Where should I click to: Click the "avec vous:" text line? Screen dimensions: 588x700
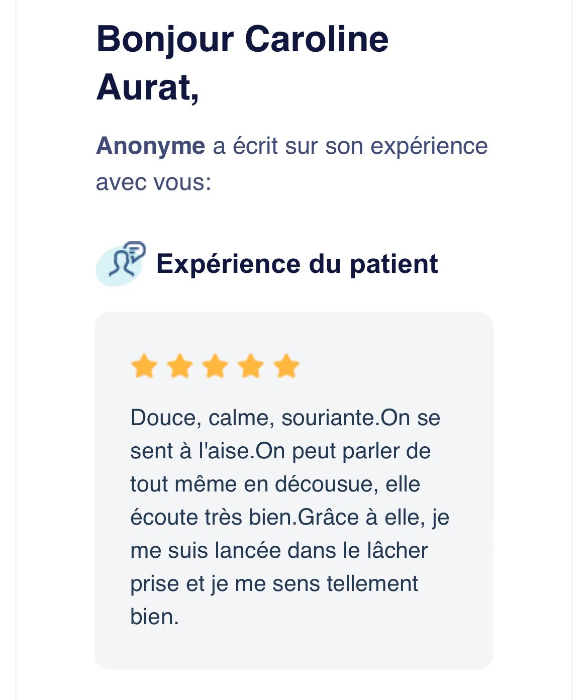click(153, 182)
